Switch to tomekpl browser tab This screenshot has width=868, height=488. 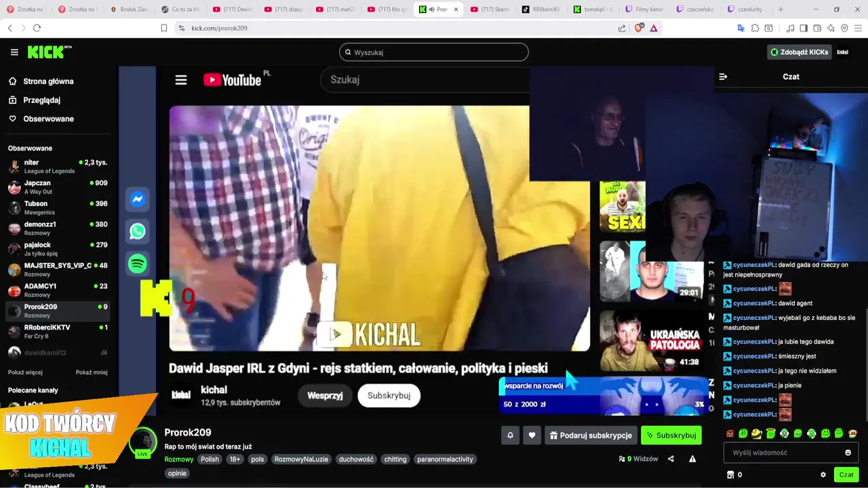click(x=593, y=9)
